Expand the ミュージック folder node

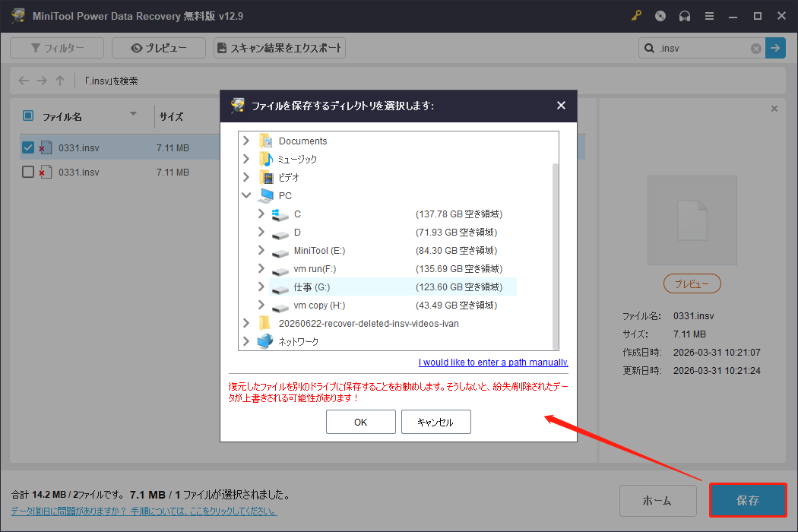tap(246, 159)
